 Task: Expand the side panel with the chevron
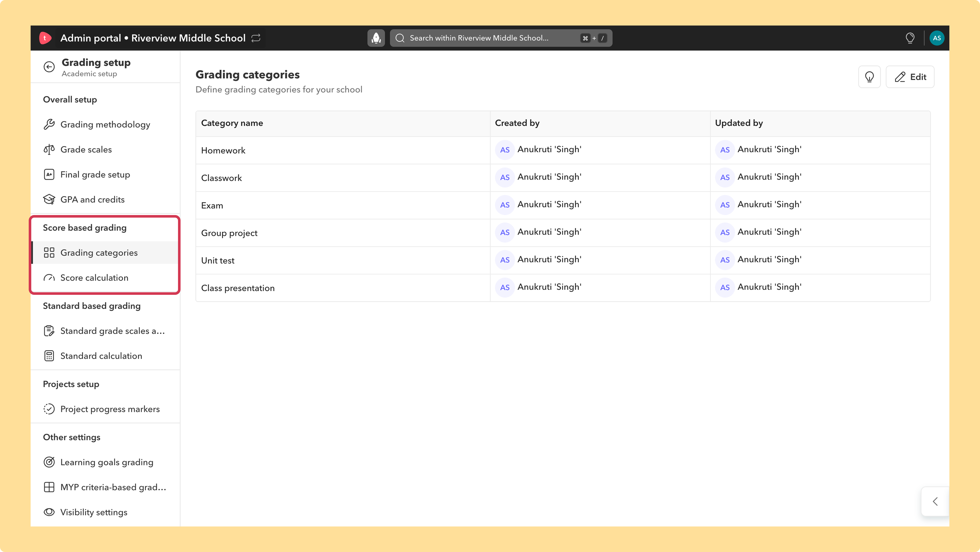coord(935,501)
